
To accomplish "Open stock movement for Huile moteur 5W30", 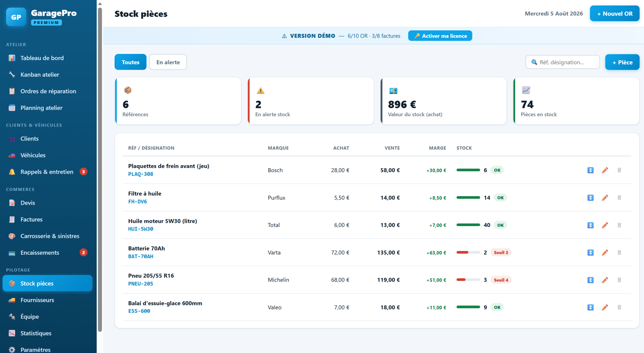I will tap(590, 225).
